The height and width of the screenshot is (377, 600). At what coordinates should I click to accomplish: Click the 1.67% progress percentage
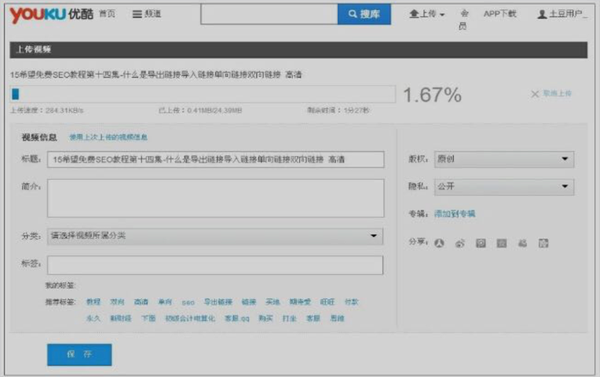pyautogui.click(x=432, y=95)
